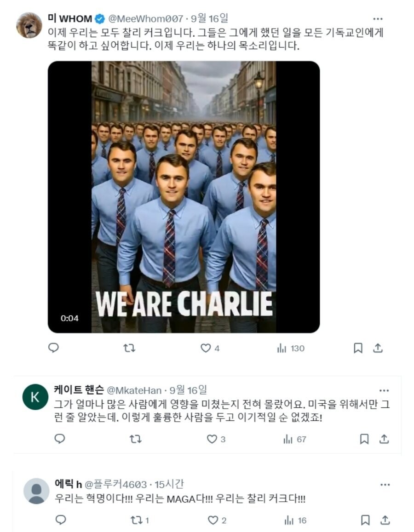Repost the 미 WHOM main post
Viewport: 414px width, 532px height.
point(129,348)
